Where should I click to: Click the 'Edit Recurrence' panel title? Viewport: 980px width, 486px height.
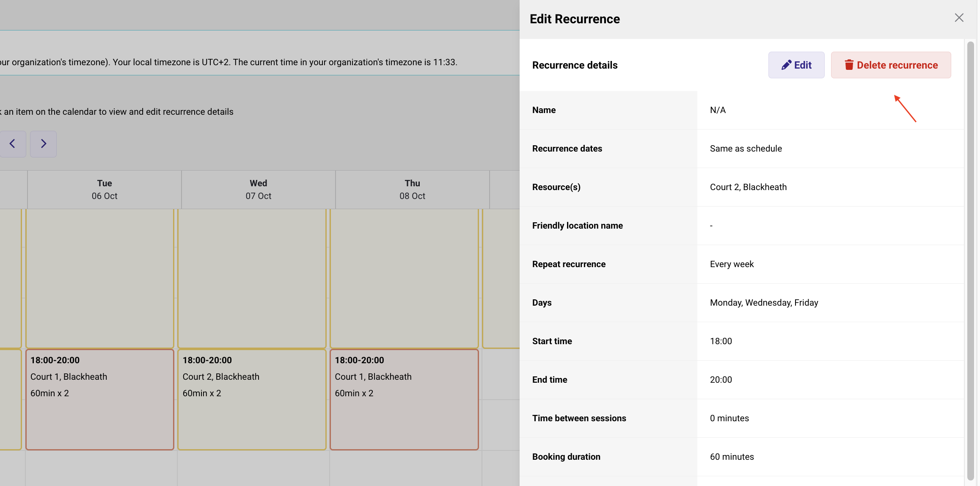575,19
